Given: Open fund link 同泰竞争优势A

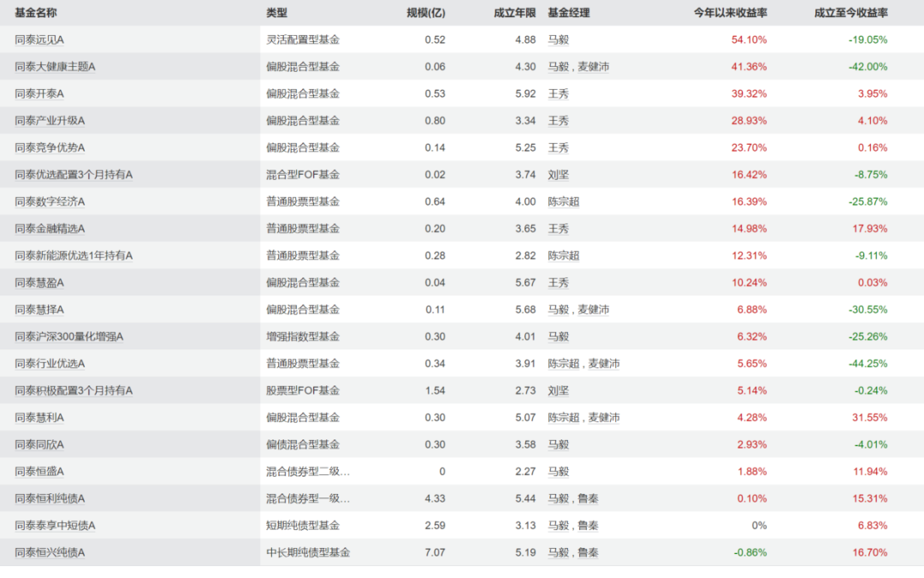Looking at the screenshot, I should (50, 147).
